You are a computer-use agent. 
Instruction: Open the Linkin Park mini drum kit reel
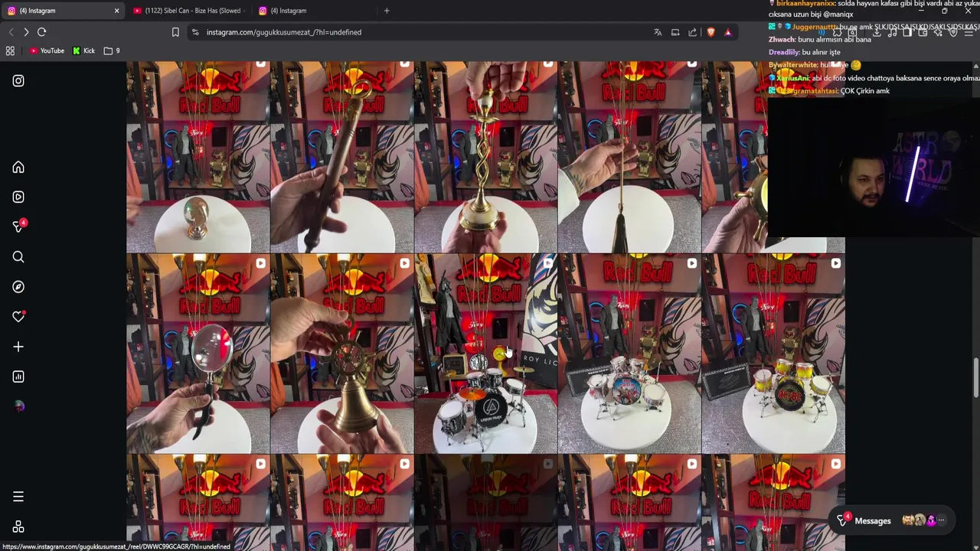[485, 354]
